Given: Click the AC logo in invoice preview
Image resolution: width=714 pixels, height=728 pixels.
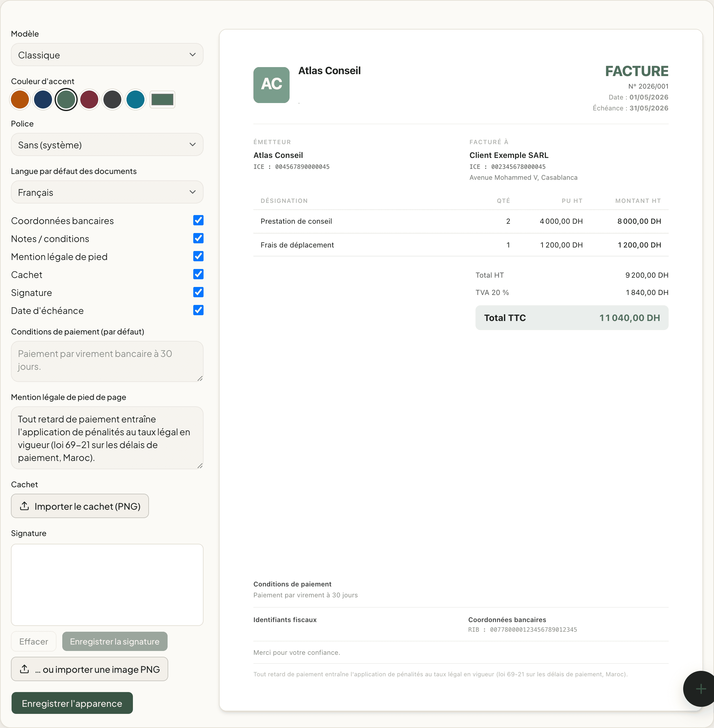Looking at the screenshot, I should coord(272,85).
